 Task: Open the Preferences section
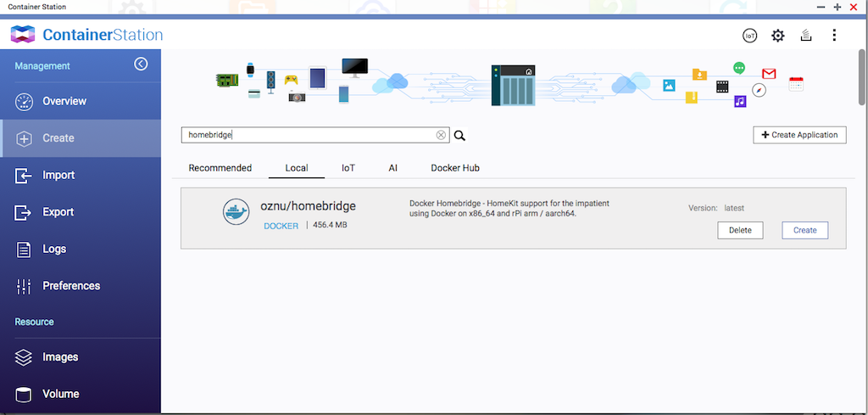[71, 286]
